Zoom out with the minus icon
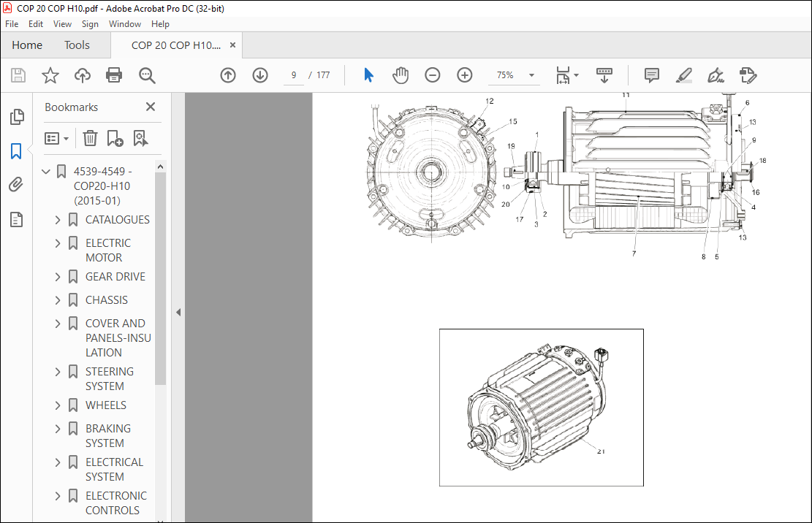 433,75
